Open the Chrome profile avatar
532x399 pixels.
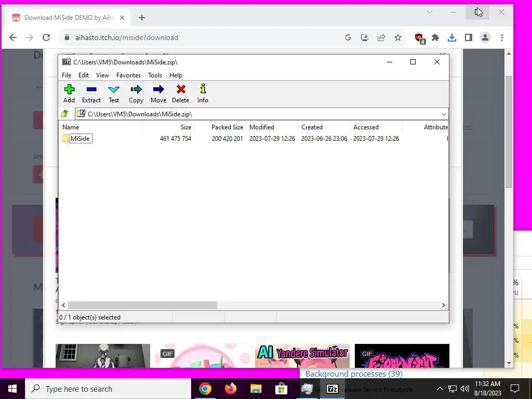tap(485, 37)
